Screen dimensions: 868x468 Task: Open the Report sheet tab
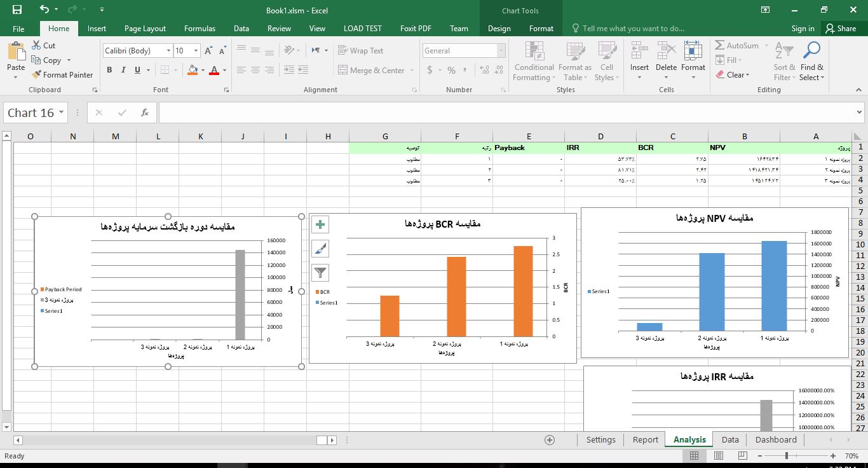pyautogui.click(x=645, y=439)
